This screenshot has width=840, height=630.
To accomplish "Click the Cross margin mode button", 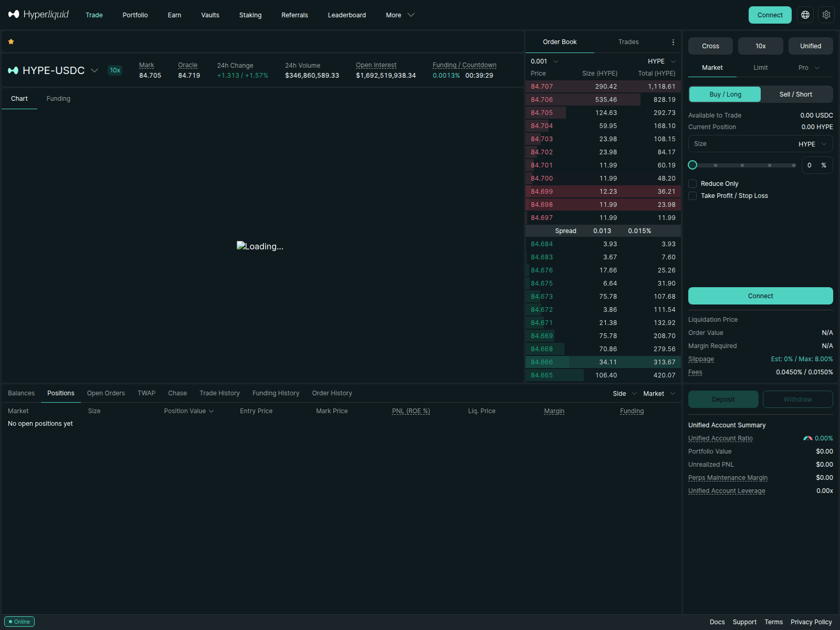I will coord(710,46).
